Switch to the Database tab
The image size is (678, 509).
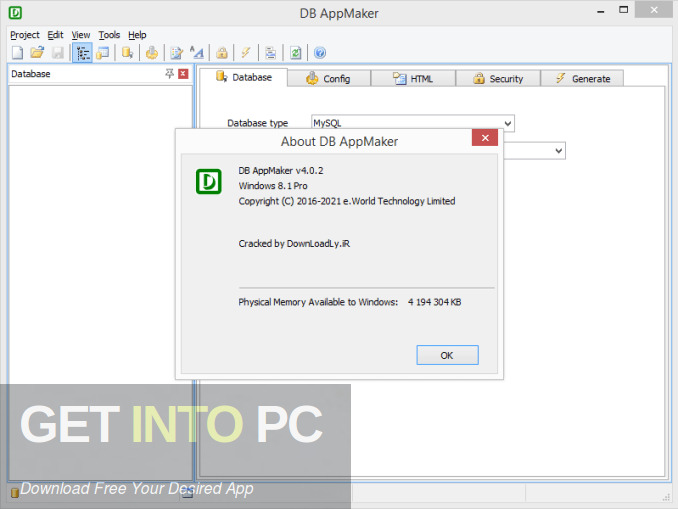point(243,77)
